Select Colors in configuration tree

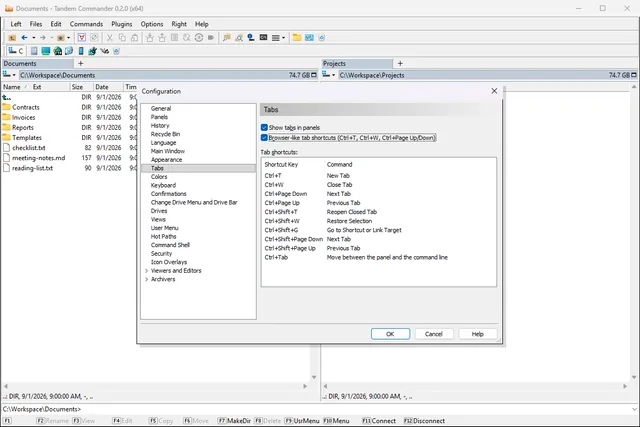[x=159, y=177]
